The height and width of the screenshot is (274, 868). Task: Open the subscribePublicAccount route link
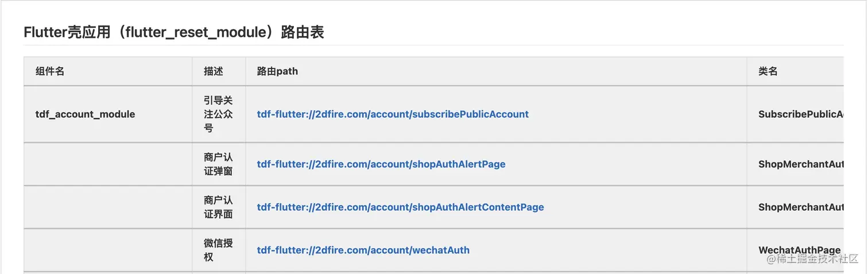[x=393, y=114]
